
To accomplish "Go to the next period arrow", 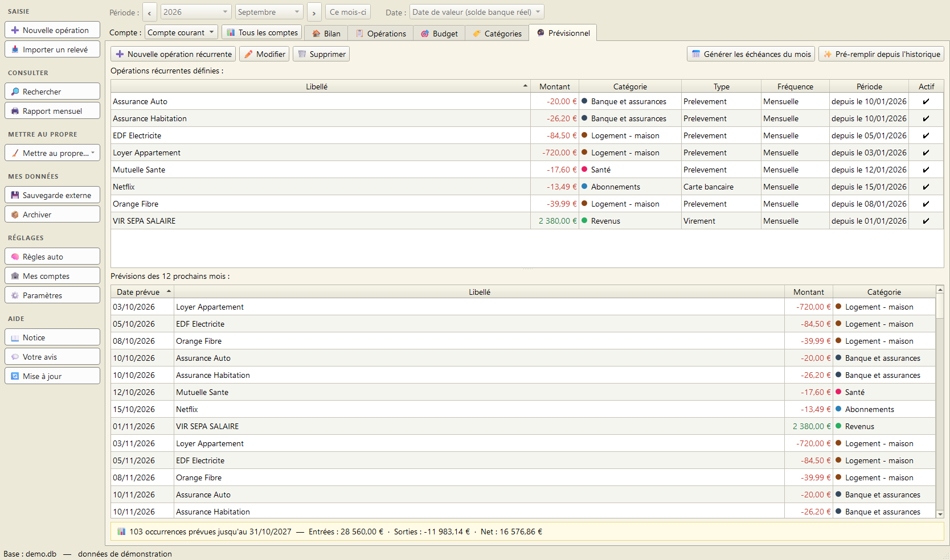I will (x=314, y=13).
